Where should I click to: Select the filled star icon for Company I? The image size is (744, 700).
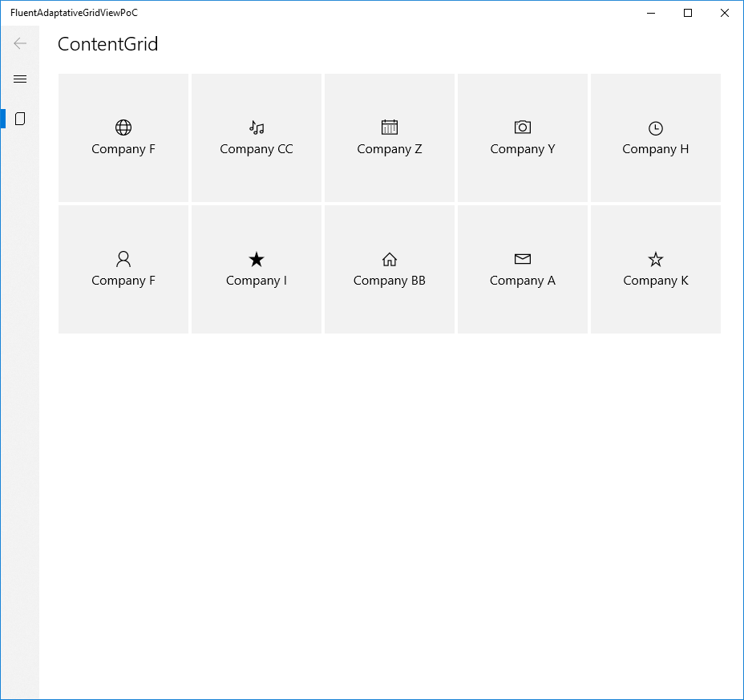point(256,258)
